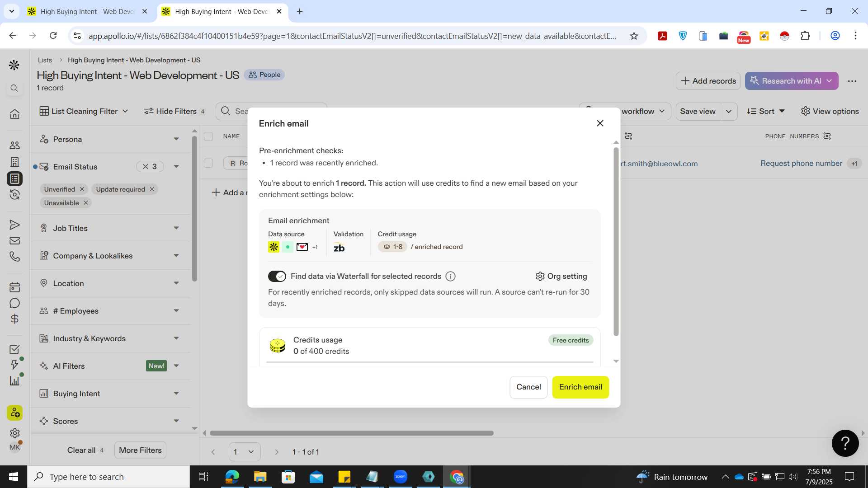
Task: Open the Lists icon in sidebar
Action: 14,179
